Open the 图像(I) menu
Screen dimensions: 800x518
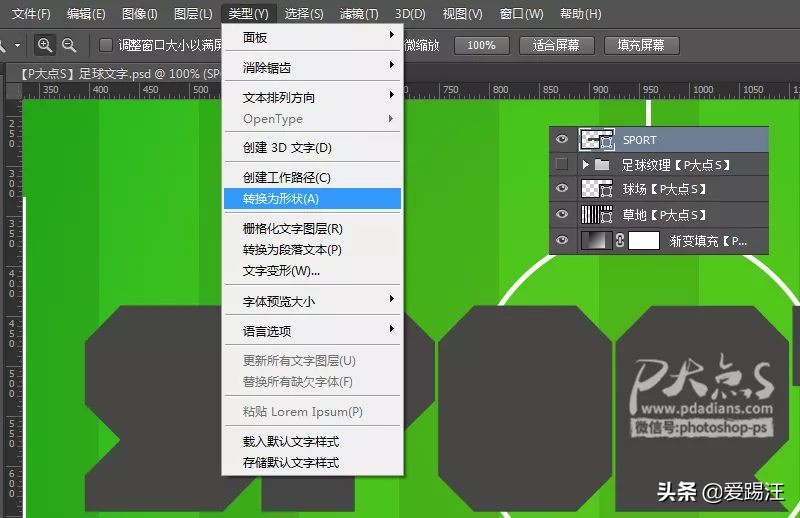pyautogui.click(x=139, y=14)
